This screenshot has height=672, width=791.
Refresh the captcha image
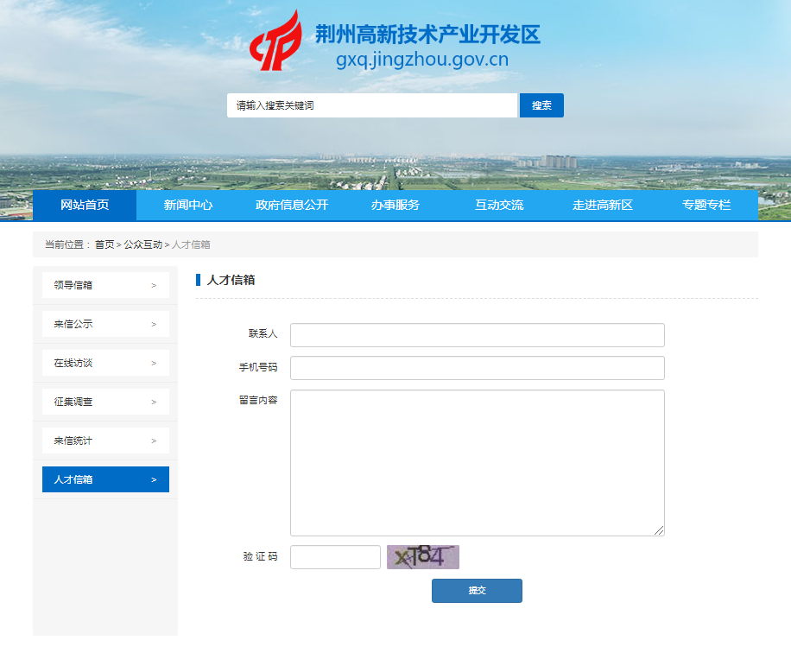tap(423, 557)
